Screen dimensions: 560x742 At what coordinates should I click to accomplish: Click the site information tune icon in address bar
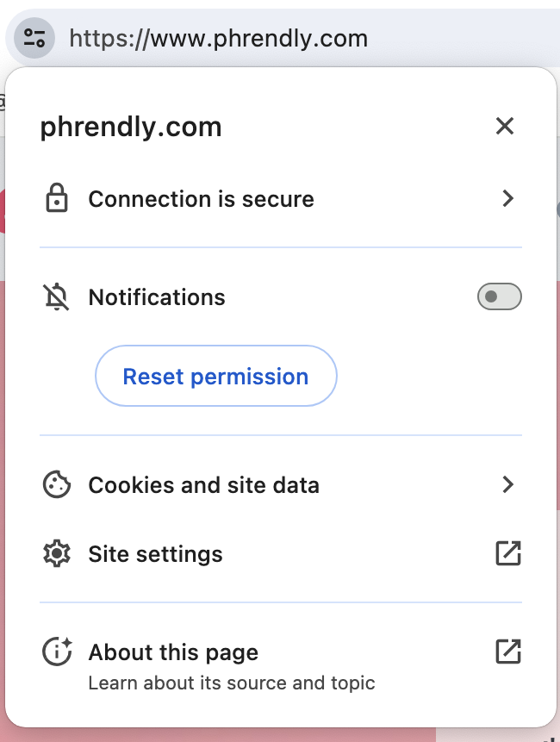tap(33, 37)
